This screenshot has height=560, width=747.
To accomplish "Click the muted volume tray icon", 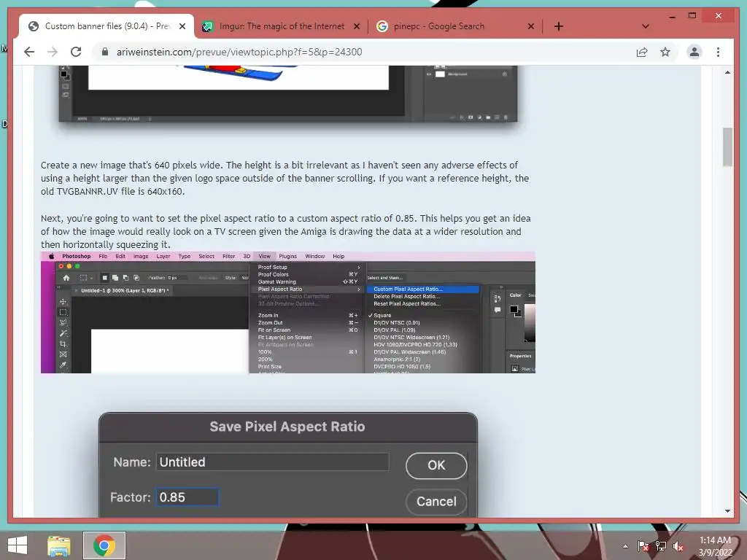I will 678,546.
